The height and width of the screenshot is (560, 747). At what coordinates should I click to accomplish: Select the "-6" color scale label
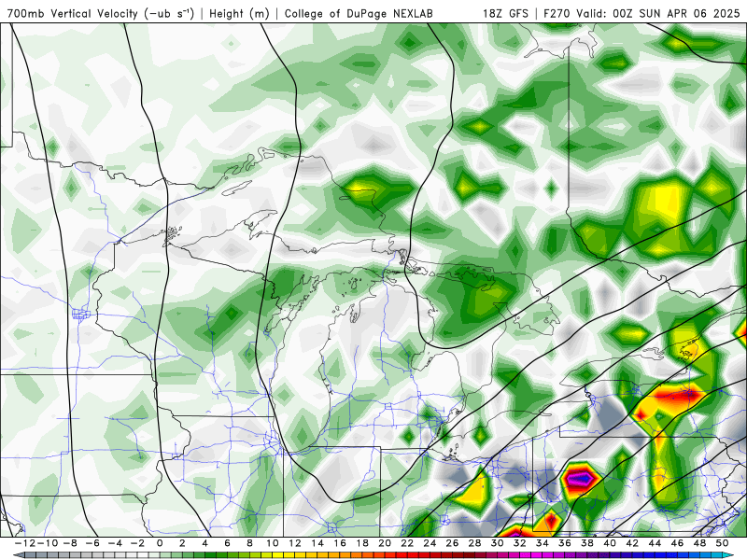click(92, 543)
